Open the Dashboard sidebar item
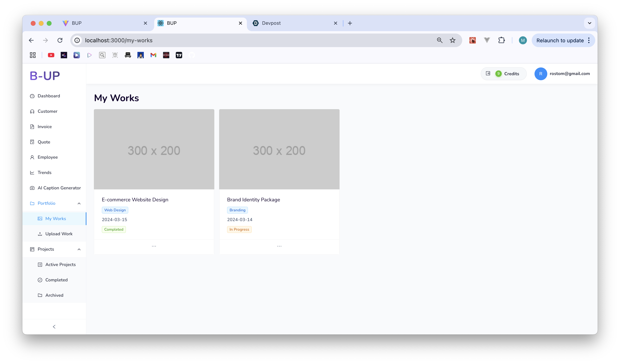 [49, 96]
